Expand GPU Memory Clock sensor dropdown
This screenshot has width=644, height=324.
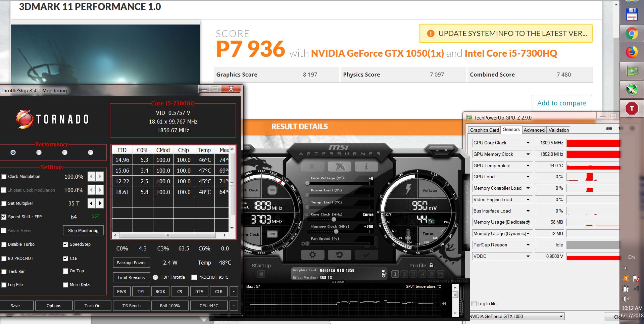(528, 154)
